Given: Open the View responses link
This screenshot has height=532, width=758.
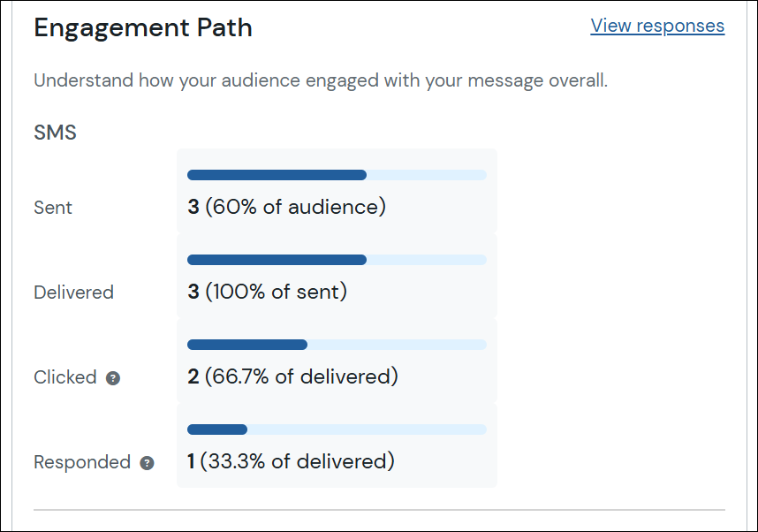Looking at the screenshot, I should pyautogui.click(x=657, y=26).
